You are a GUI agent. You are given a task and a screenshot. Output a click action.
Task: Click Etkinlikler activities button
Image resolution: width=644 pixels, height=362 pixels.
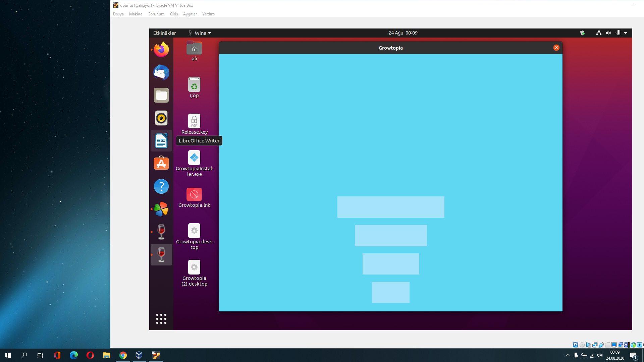click(164, 33)
